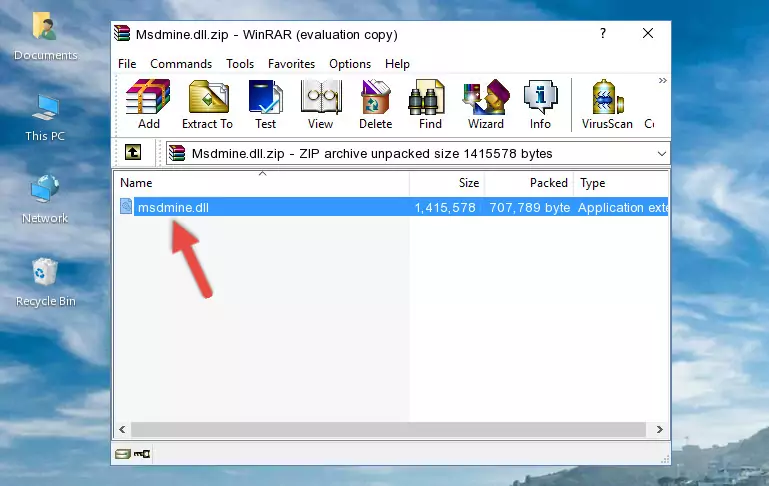Click the 707,789 packed value
The image size is (769, 486).
pyautogui.click(x=530, y=207)
